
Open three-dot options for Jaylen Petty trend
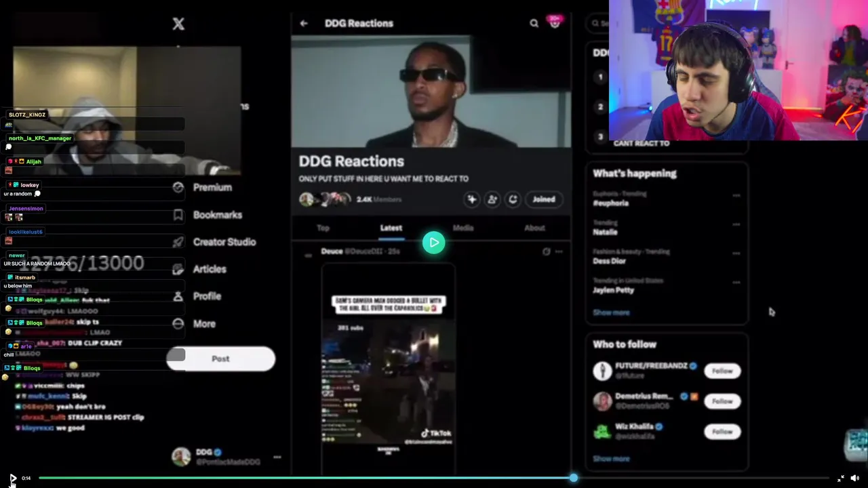(x=736, y=282)
